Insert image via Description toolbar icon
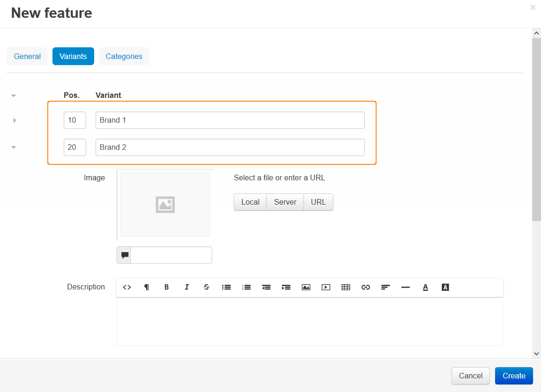This screenshot has height=392, width=541. click(306, 287)
